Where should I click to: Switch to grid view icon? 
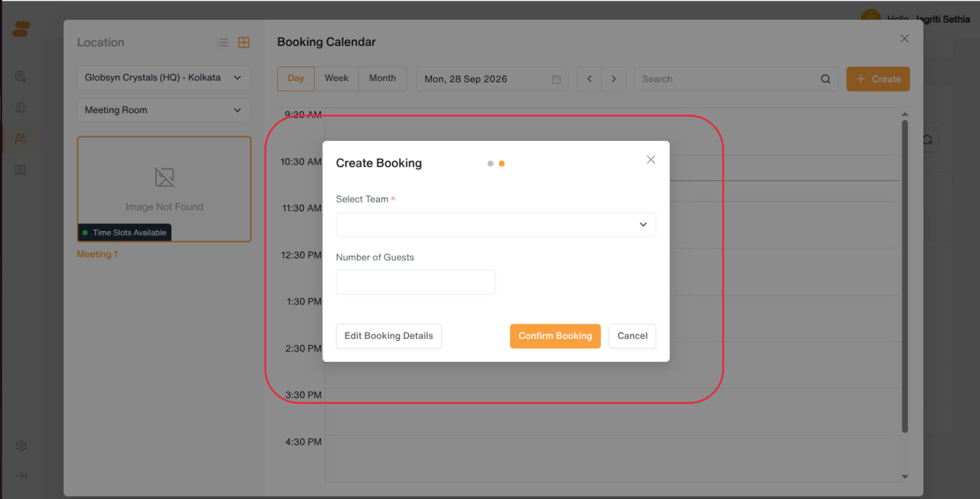[x=243, y=43]
